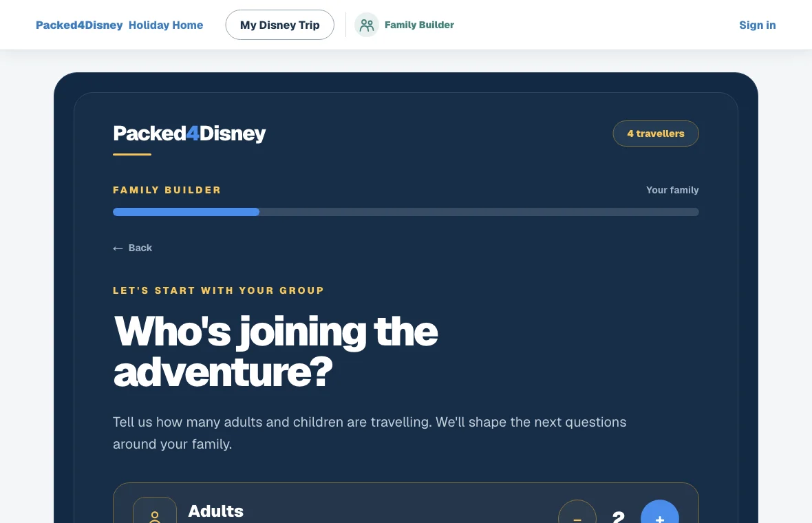Click the Family Builder progress bar
Screen dimensions: 812x523
405,212
